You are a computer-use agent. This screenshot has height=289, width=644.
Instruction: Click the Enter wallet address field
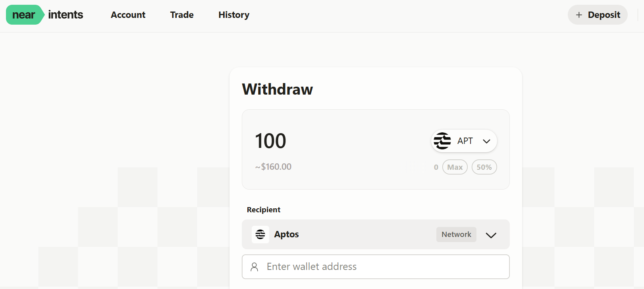381,267
